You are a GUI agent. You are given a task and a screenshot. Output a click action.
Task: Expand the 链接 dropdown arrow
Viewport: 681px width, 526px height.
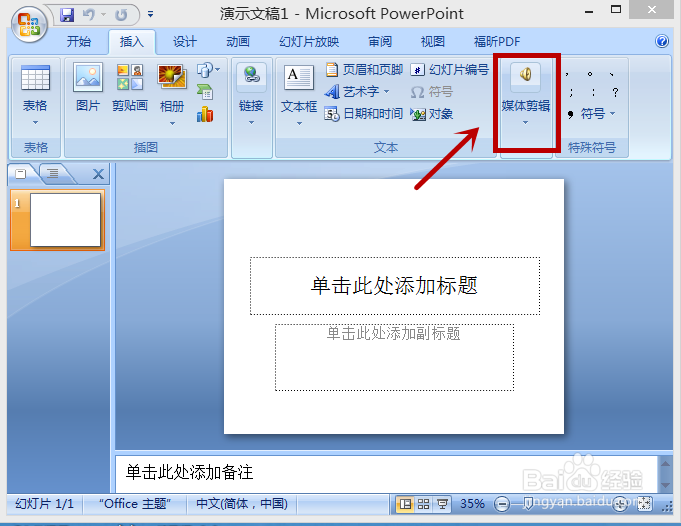pyautogui.click(x=251, y=123)
